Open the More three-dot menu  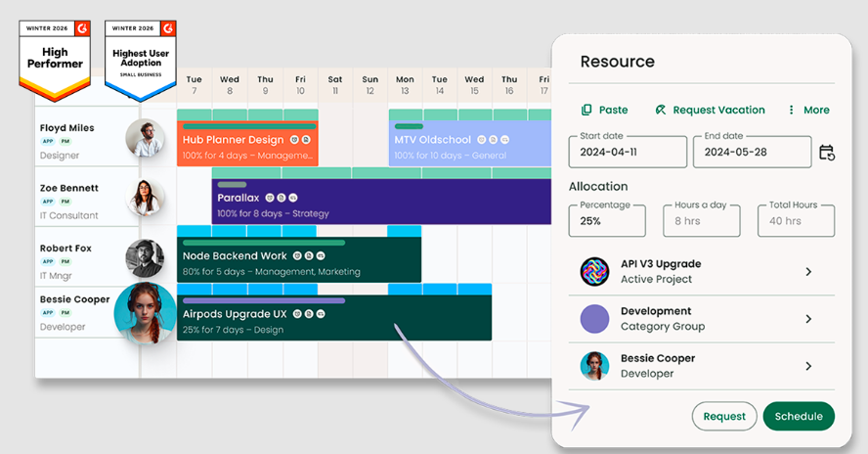click(808, 110)
